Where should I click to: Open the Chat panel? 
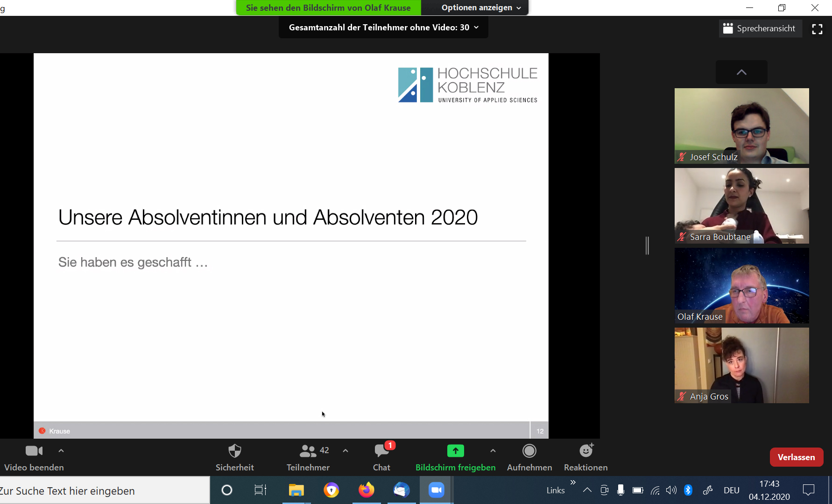(x=381, y=451)
